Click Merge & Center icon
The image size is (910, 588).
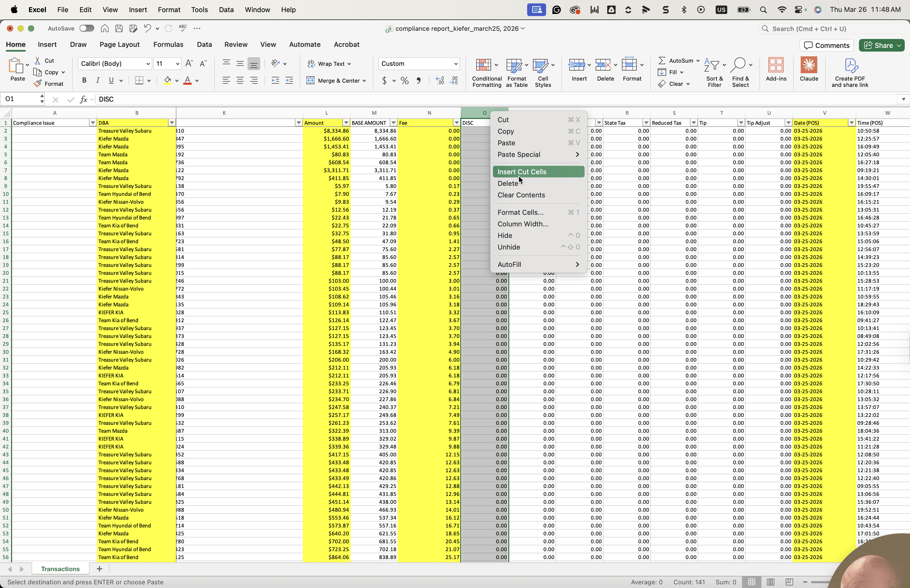pyautogui.click(x=336, y=81)
